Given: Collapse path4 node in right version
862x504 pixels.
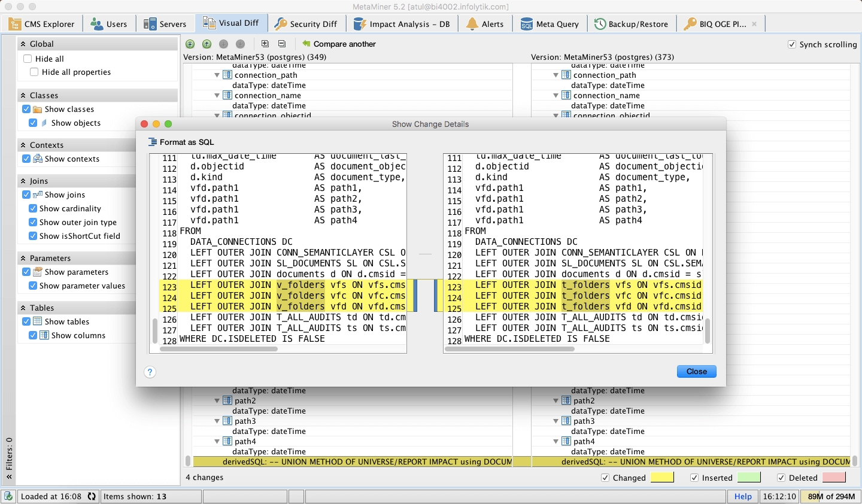Looking at the screenshot, I should pos(556,442).
